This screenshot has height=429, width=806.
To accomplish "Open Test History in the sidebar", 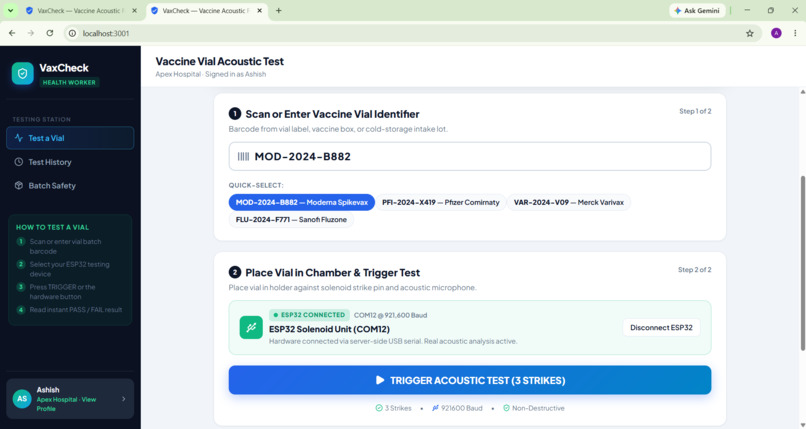I will [x=70, y=162].
